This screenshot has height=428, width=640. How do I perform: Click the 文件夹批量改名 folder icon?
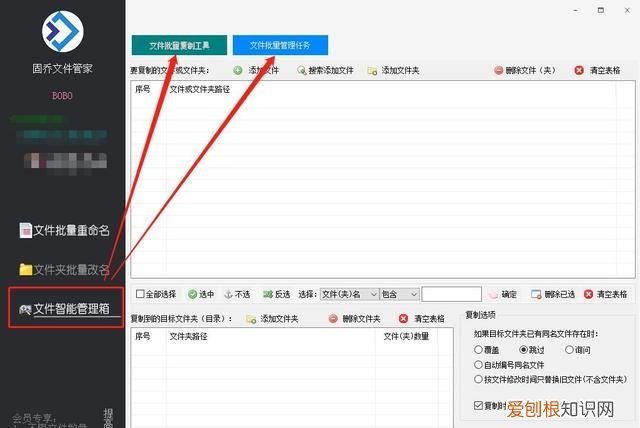tap(26, 269)
